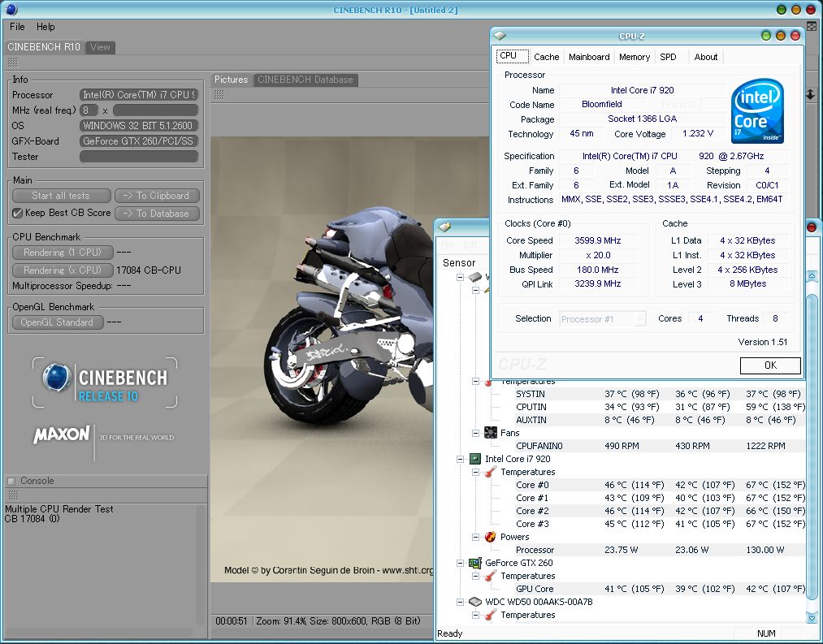
Task: Click the grip handle below Pictures tab
Action: click(x=218, y=95)
